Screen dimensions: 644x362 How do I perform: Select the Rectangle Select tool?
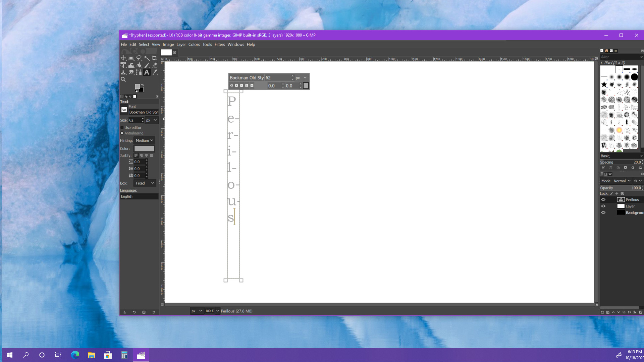point(131,58)
